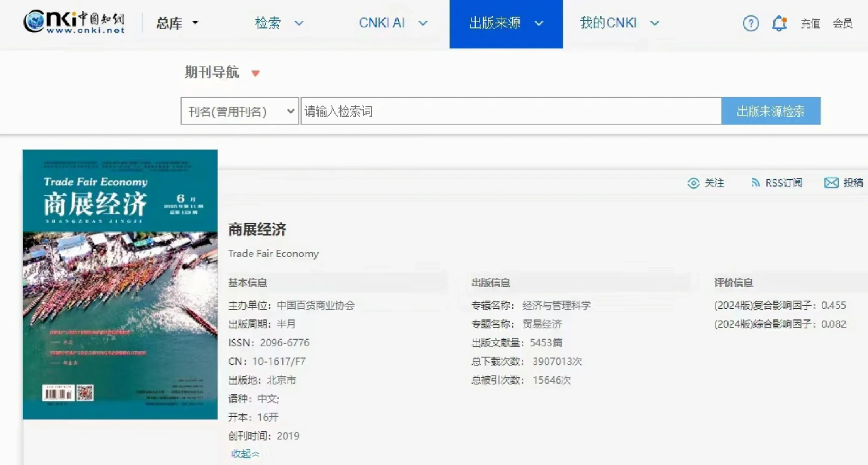Click the 投稿 envelope submission icon

831,183
